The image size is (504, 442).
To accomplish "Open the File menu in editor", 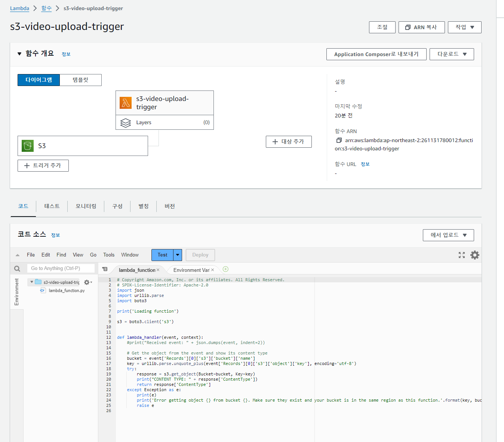I will click(31, 255).
